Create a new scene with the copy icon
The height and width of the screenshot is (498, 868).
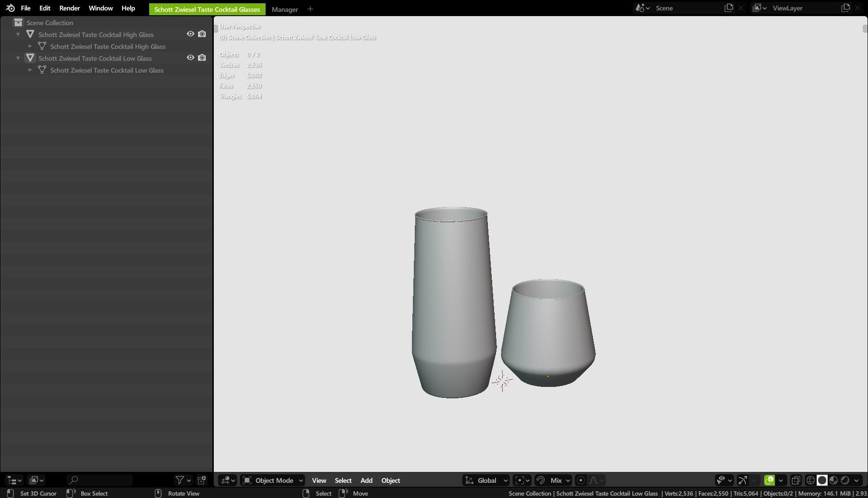[728, 8]
